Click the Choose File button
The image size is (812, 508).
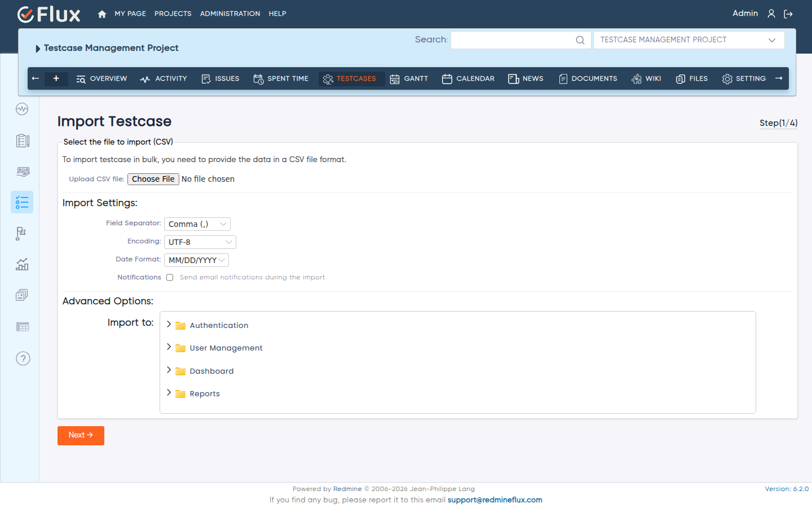tap(153, 179)
